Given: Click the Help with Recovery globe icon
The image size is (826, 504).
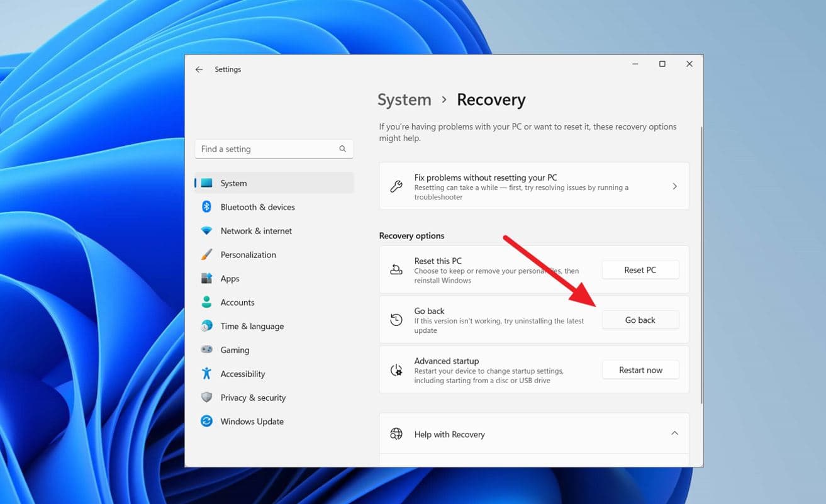Looking at the screenshot, I should coord(396,434).
